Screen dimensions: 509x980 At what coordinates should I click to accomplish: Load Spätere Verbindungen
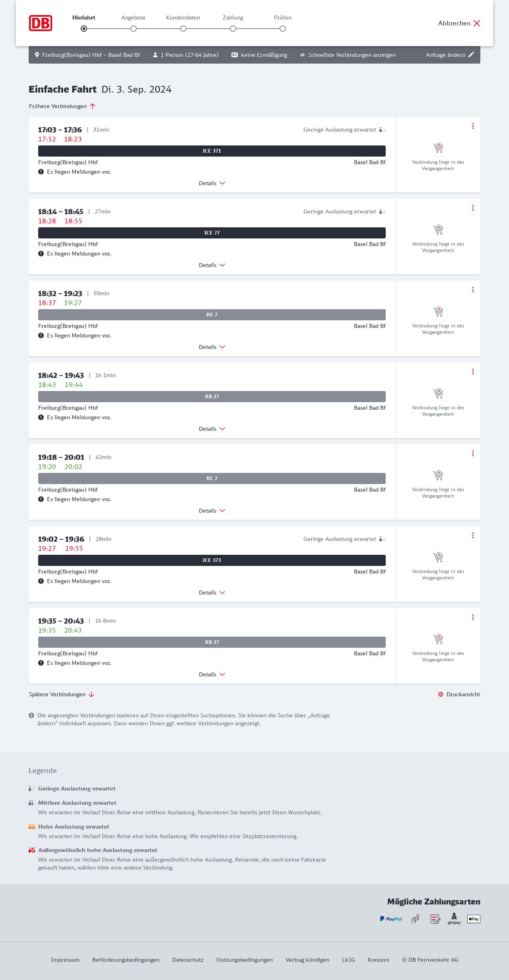point(61,694)
